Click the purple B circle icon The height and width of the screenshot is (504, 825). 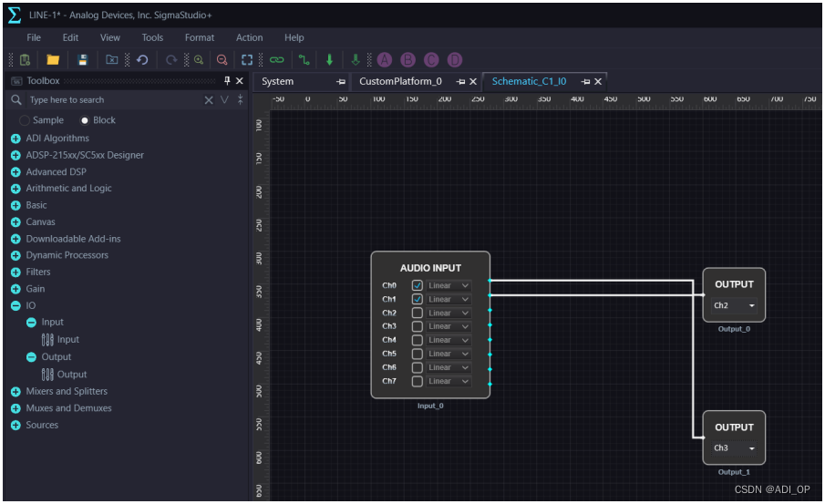[407, 60]
